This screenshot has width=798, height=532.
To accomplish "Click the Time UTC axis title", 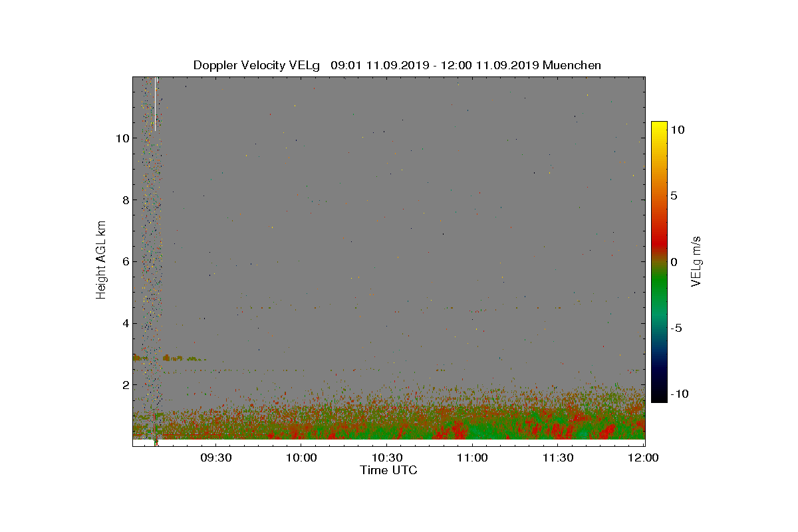I will pos(389,470).
